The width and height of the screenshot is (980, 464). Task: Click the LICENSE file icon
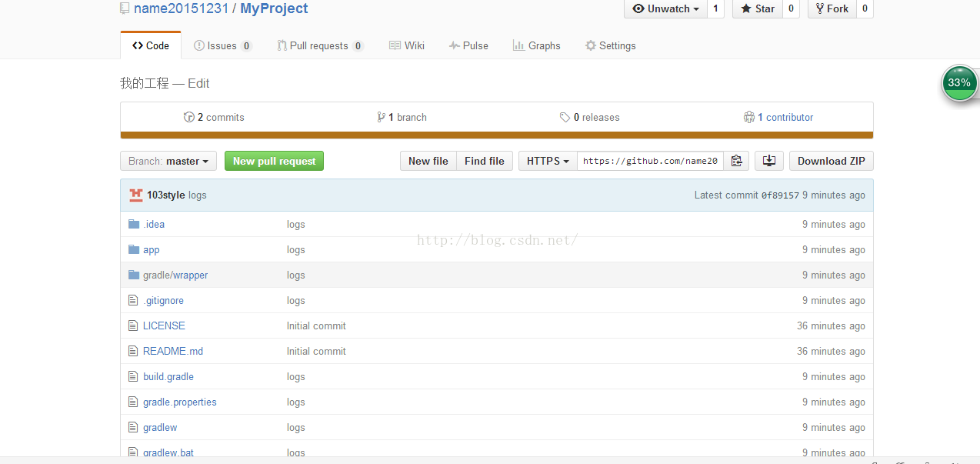point(133,325)
